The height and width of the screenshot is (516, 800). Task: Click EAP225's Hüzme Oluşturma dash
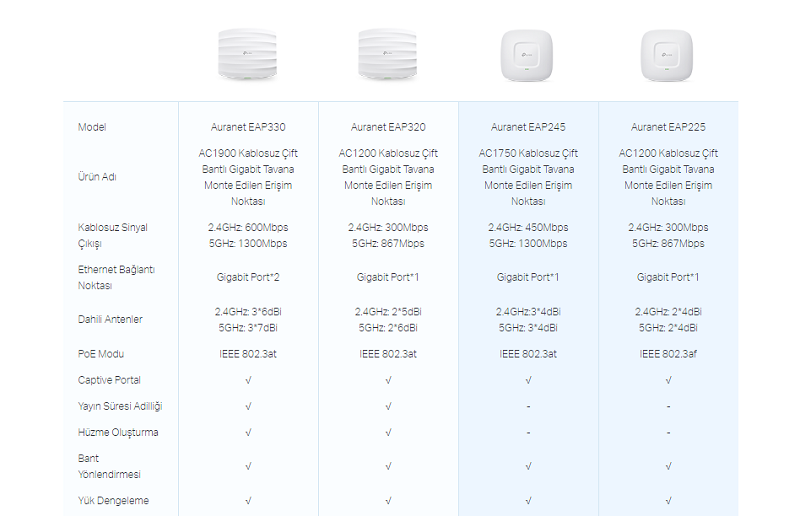668,433
